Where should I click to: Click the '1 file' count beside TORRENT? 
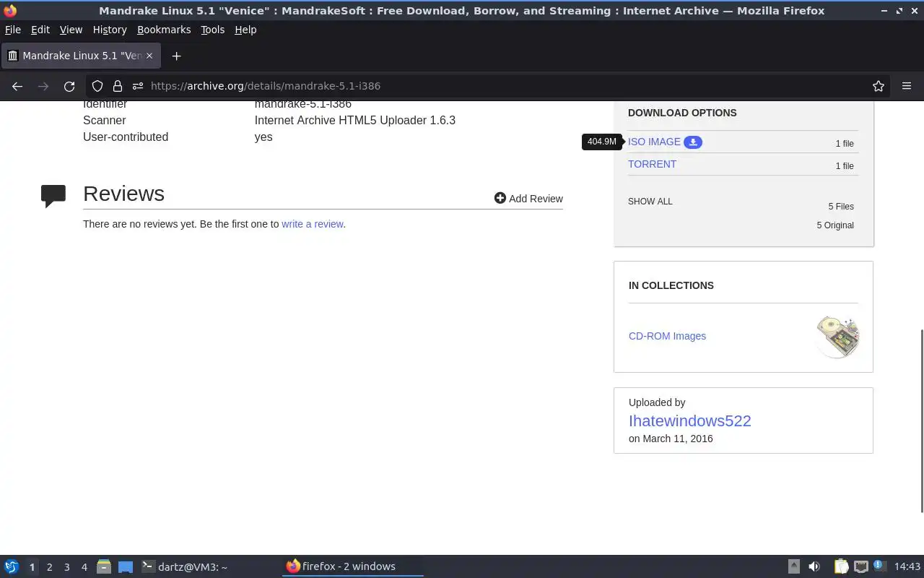coord(844,166)
